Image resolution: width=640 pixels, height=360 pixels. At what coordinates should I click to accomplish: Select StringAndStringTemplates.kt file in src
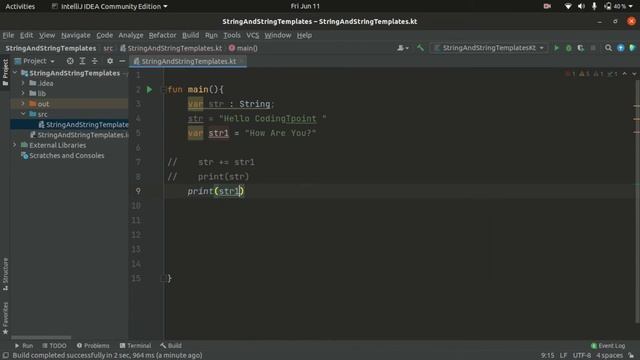83,124
